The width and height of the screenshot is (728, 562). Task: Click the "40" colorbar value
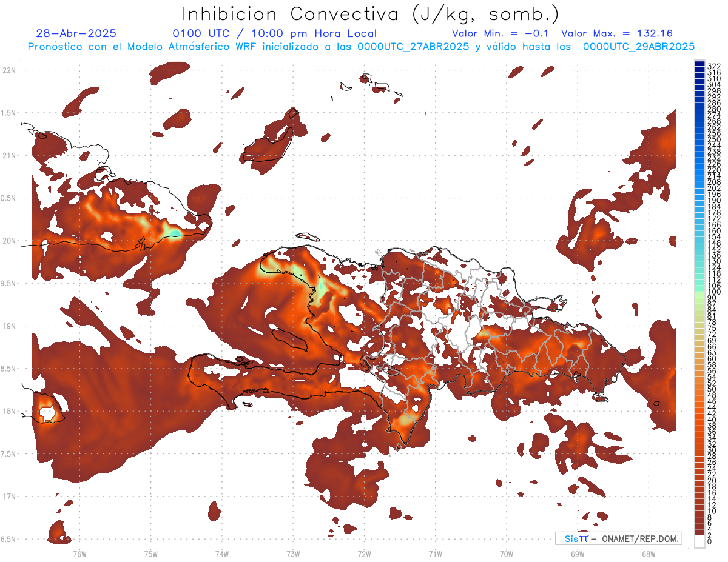712,420
